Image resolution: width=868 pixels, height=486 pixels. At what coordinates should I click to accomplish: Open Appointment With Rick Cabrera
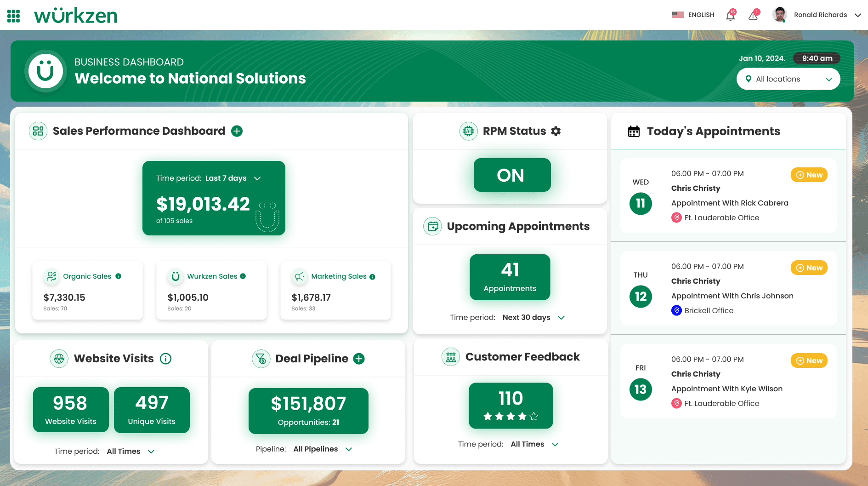pyautogui.click(x=730, y=203)
